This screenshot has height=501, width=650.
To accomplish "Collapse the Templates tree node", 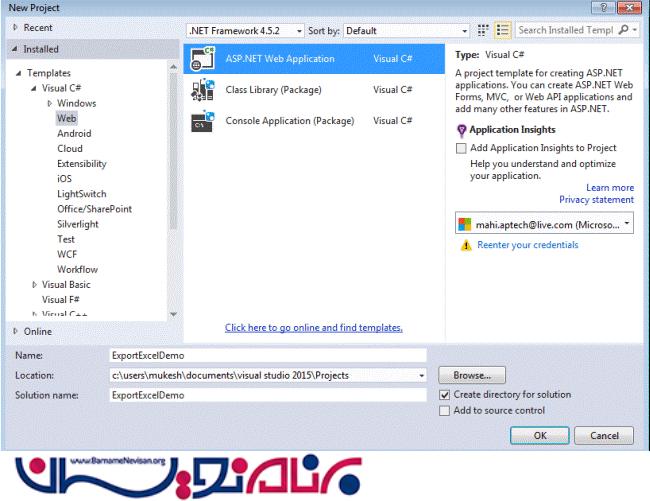I will pyautogui.click(x=18, y=73).
